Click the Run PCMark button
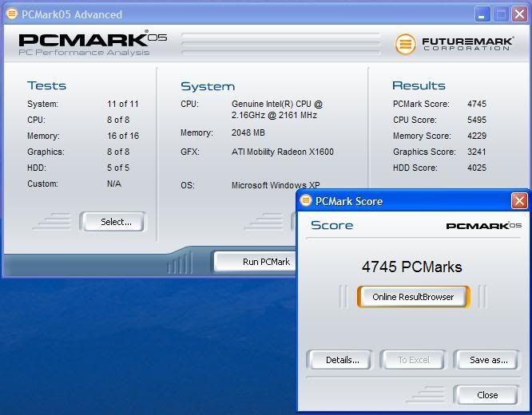 point(255,262)
